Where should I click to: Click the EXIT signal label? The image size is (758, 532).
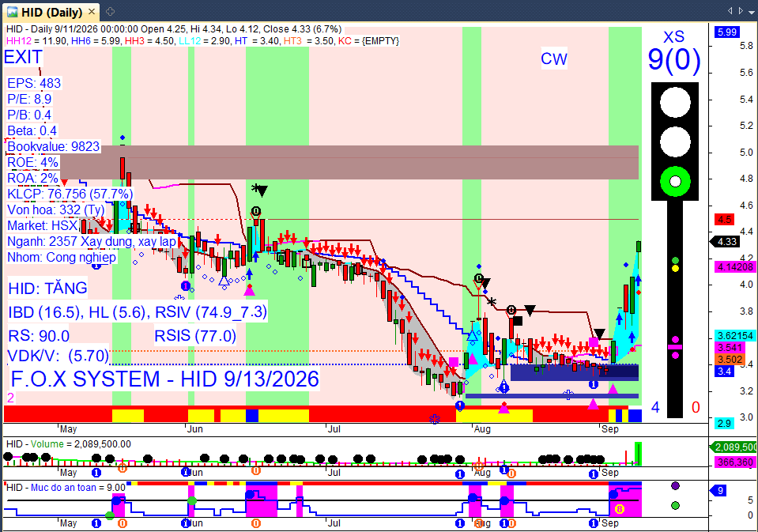pos(23,57)
